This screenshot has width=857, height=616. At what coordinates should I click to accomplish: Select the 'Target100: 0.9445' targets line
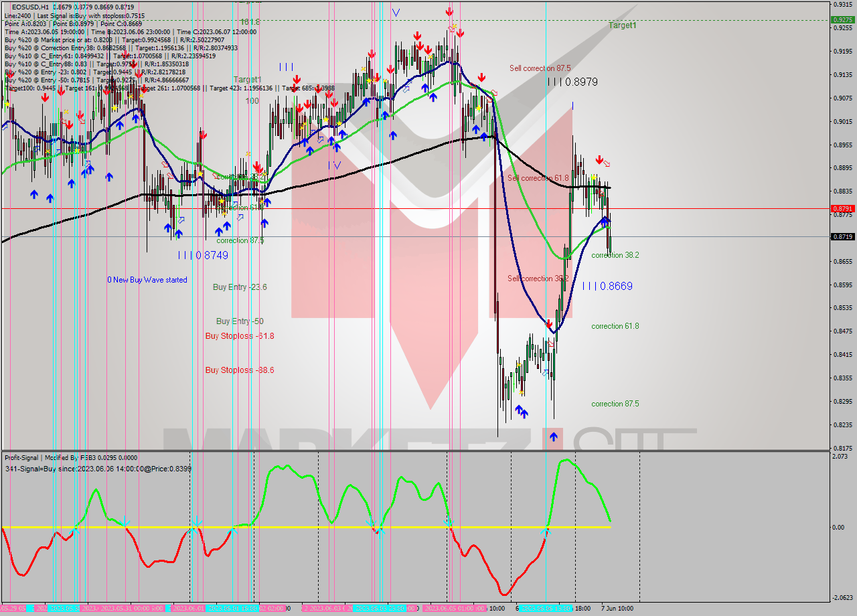point(170,88)
